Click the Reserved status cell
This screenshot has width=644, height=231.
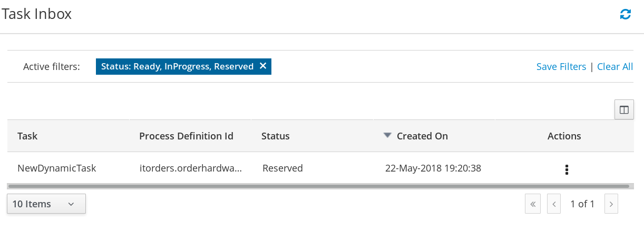click(x=282, y=168)
